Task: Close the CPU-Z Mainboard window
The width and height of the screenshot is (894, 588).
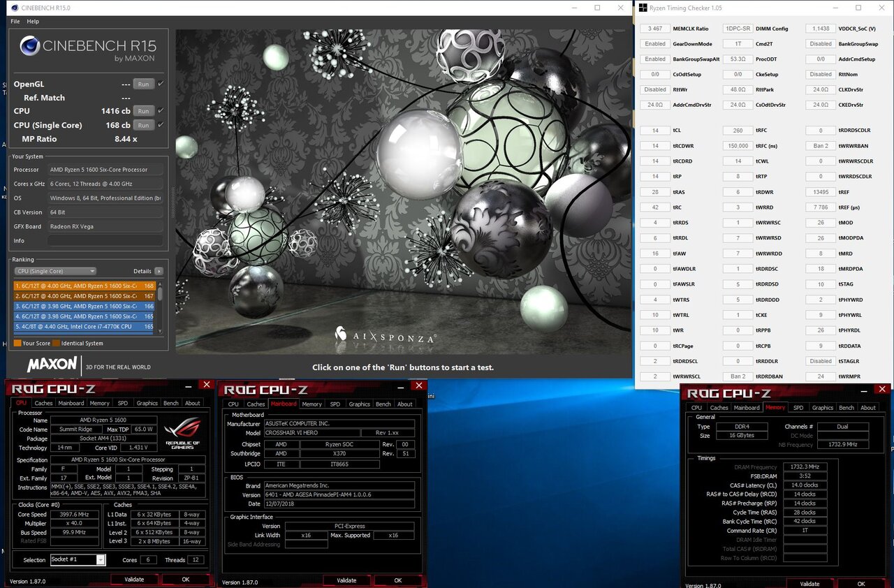Action: pos(418,385)
